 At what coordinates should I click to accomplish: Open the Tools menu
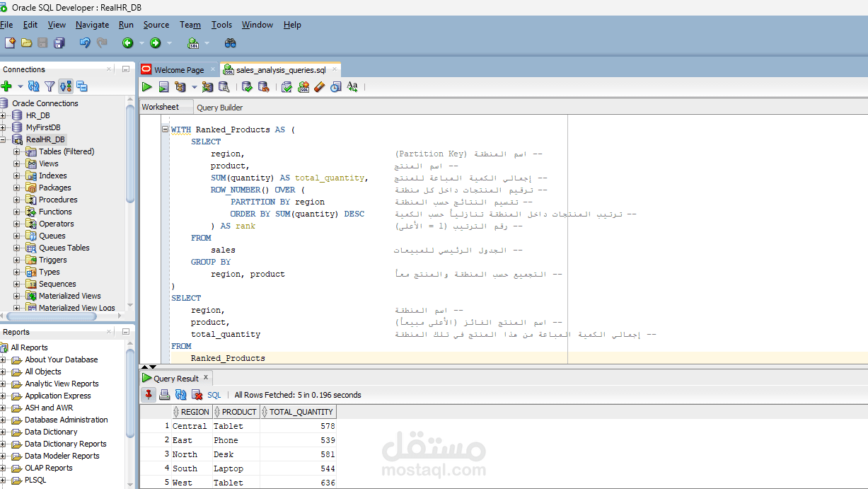221,24
